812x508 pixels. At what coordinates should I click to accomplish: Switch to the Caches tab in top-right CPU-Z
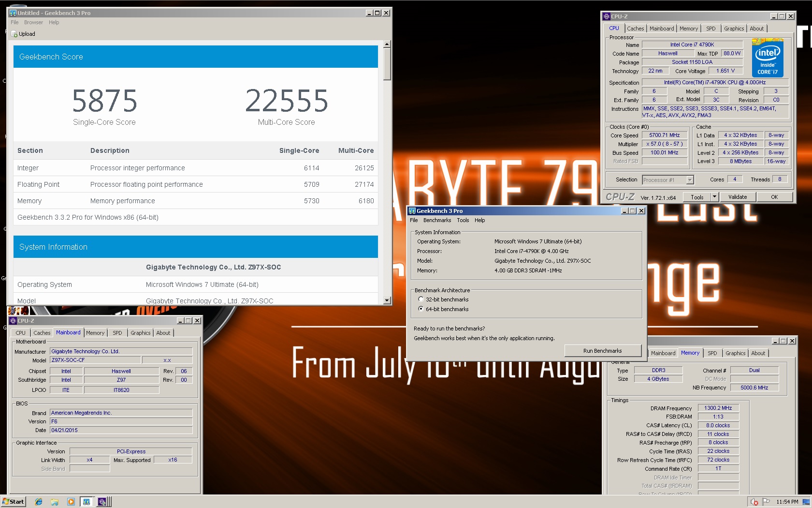(635, 29)
